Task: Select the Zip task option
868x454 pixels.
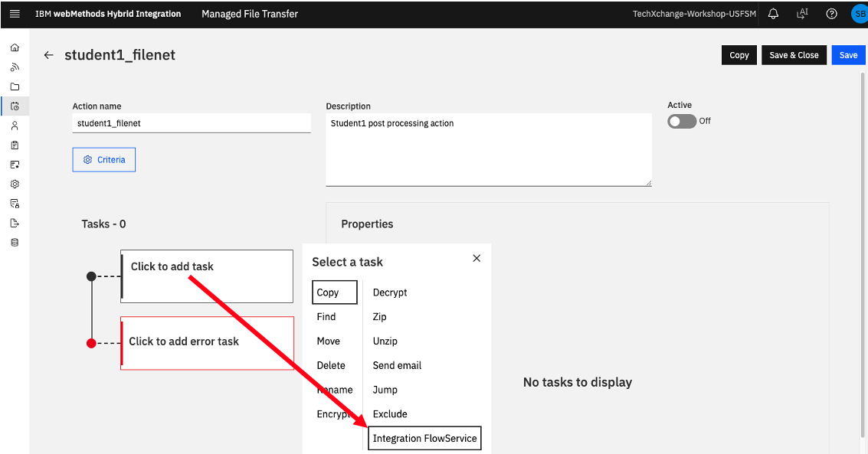Action: [x=380, y=317]
